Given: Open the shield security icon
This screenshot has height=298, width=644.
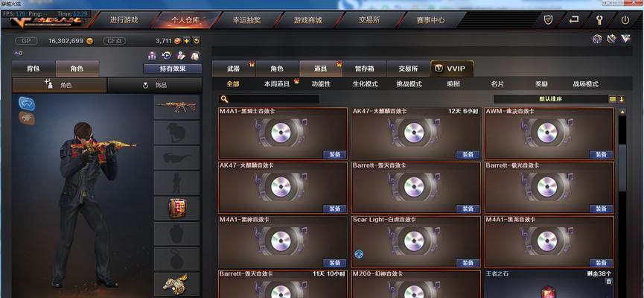Looking at the screenshot, I should coord(548,19).
